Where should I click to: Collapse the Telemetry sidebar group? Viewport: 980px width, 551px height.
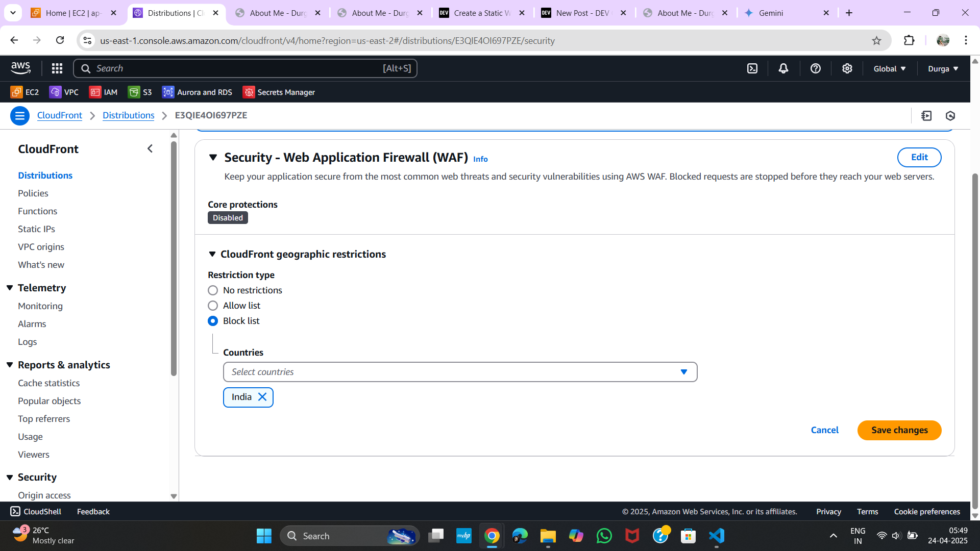click(x=10, y=288)
